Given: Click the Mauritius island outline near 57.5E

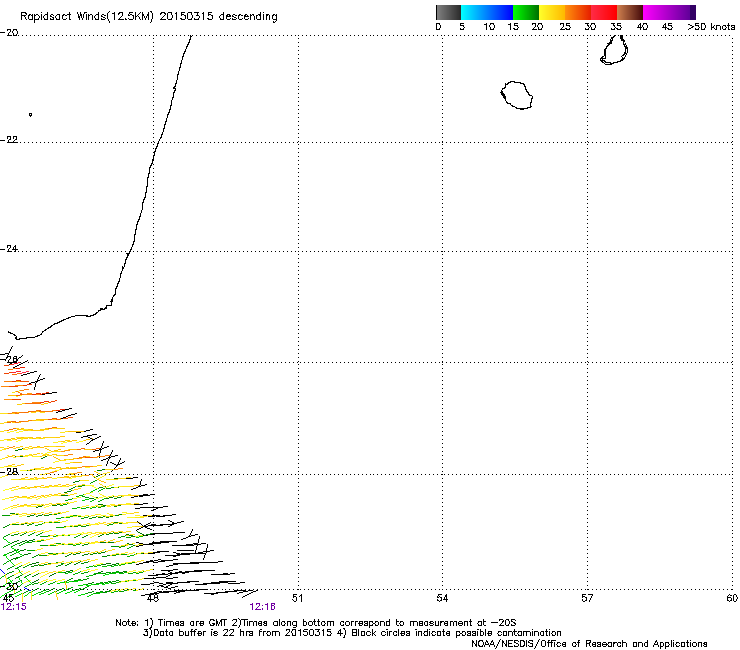Looking at the screenshot, I should tap(614, 50).
